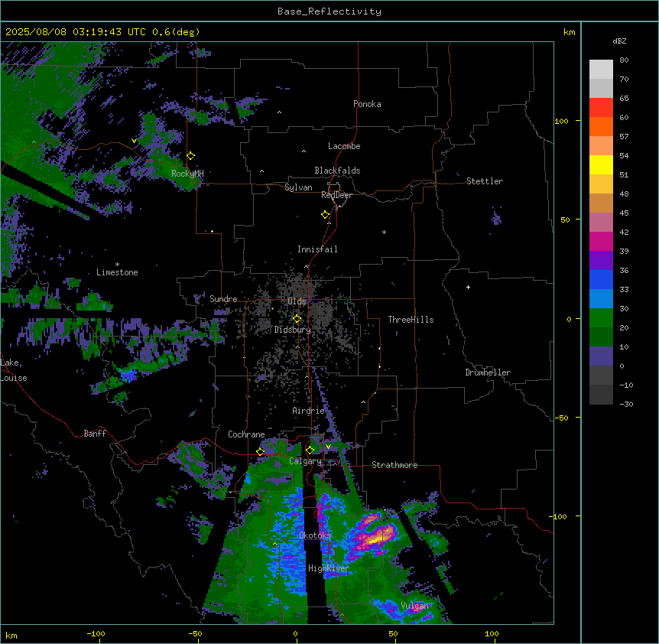This screenshot has height=644, width=659.
Task: Click the Cochrane town label
Action: tap(246, 434)
